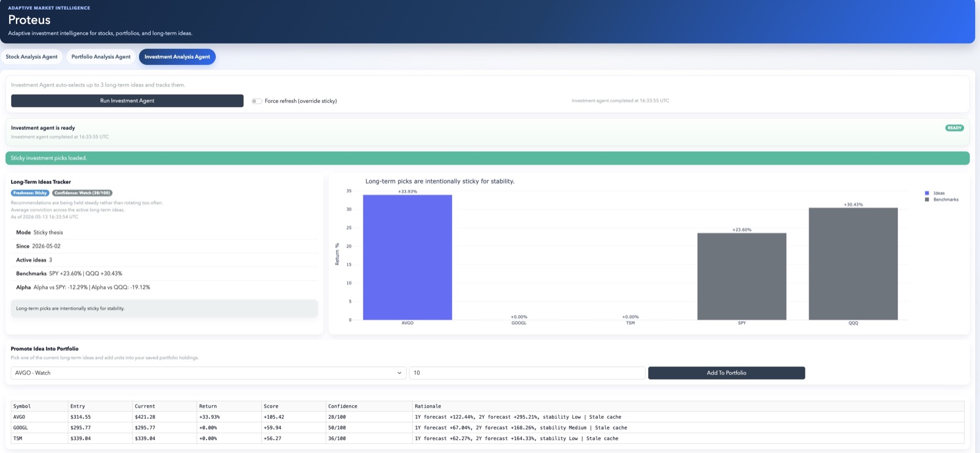Click the 28/100 confidence cell
The width and height of the screenshot is (980, 453).
(369, 417)
